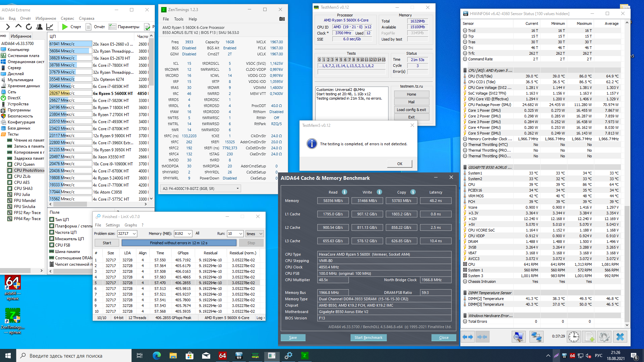Open the graph icon in AIDA64 toolbar
Screen dimensions: 644x362
tap(50, 27)
